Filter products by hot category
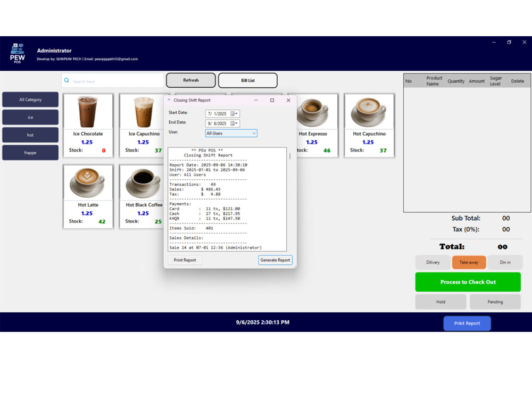 tap(30, 135)
